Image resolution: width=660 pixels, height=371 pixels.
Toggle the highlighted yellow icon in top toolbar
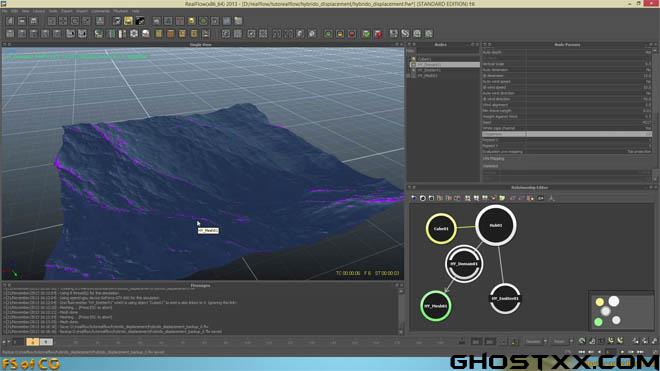pos(128,21)
